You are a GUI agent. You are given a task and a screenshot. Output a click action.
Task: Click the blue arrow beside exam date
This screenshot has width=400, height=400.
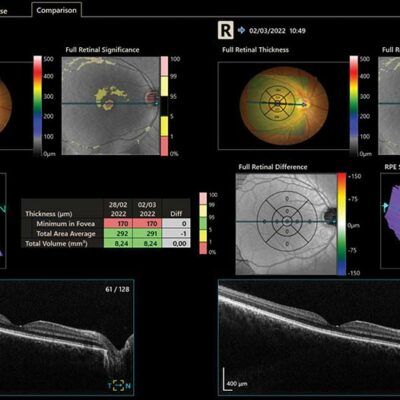tap(241, 31)
